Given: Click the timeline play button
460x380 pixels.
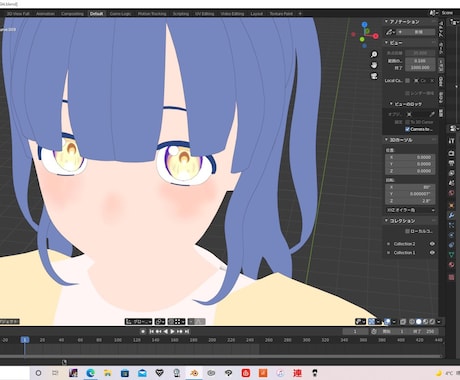Looking at the screenshot, I should point(172,331).
